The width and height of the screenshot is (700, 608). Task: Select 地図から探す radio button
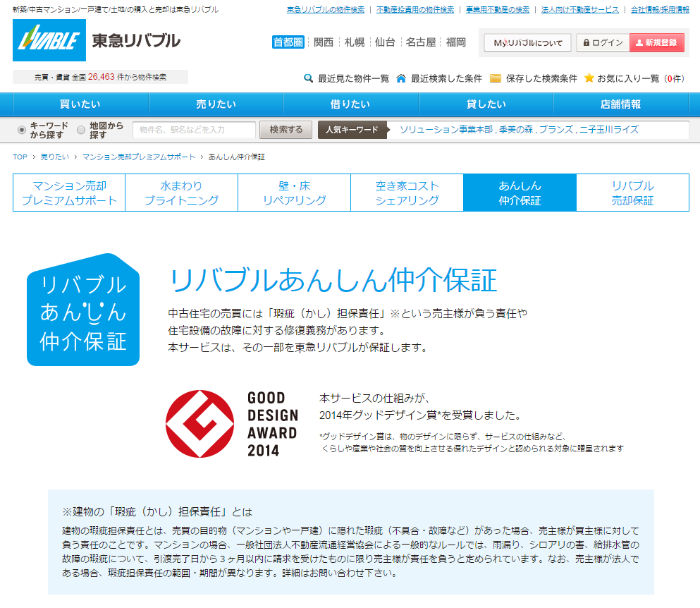(x=81, y=130)
